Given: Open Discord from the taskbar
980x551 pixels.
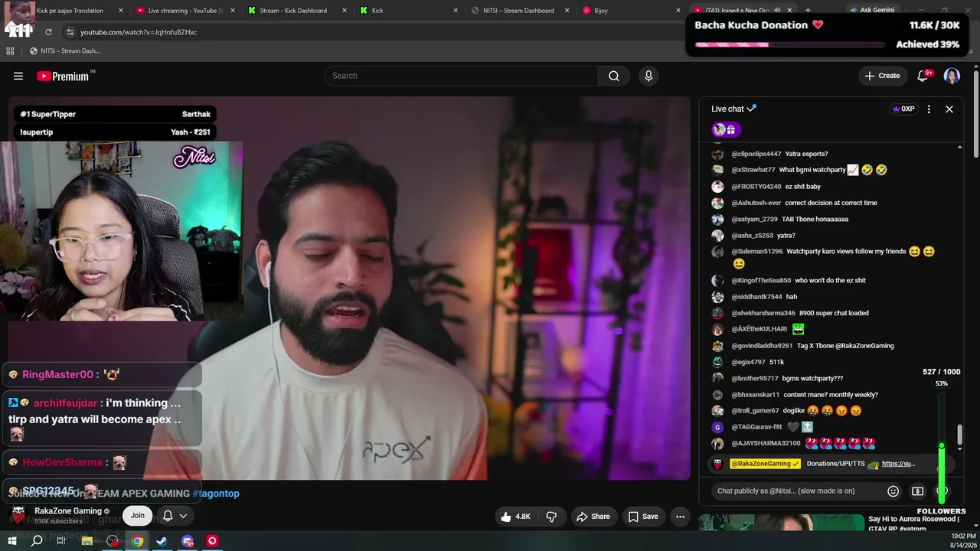Looking at the screenshot, I should [188, 541].
